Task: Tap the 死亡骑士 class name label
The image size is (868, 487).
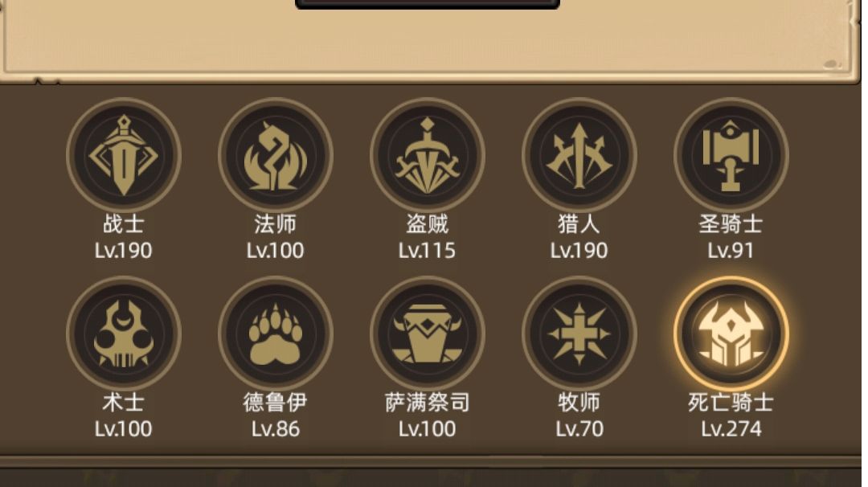Action: 731,403
